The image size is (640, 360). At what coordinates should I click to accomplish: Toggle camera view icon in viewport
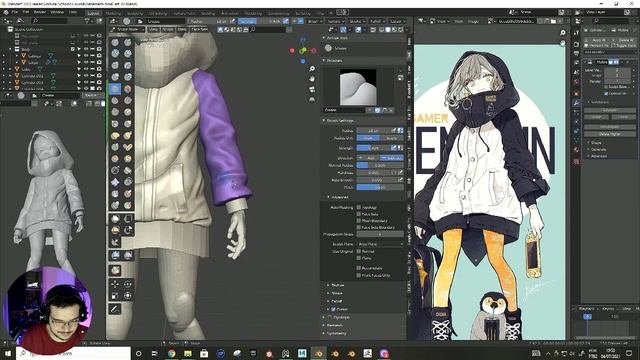[x=312, y=89]
